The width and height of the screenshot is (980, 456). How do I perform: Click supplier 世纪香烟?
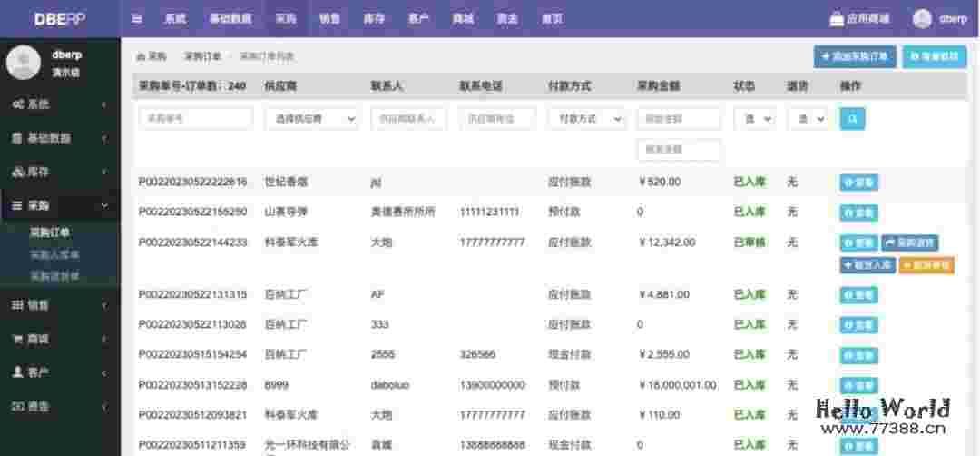click(286, 182)
